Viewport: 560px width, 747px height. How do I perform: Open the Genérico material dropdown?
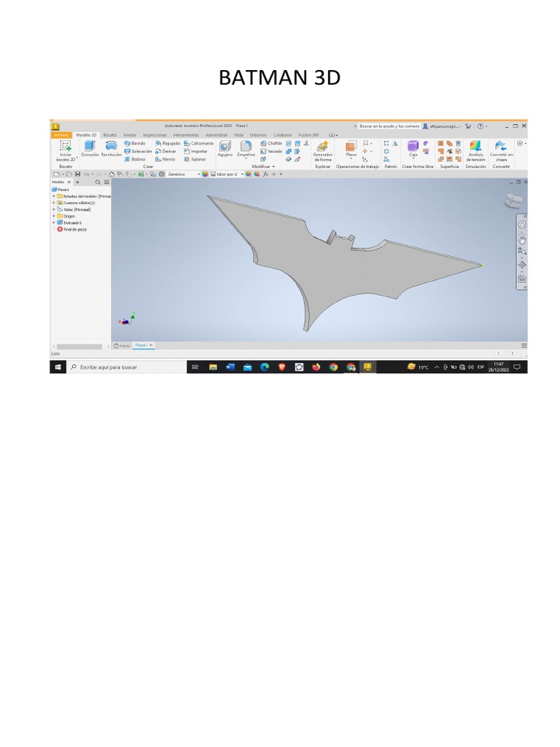click(183, 174)
